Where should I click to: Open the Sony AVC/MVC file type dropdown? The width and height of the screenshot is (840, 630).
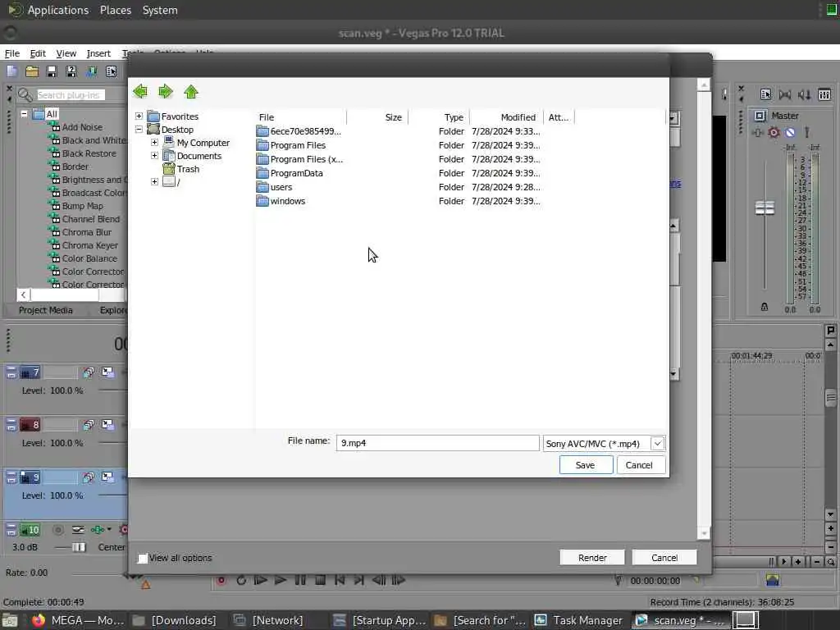[657, 444]
